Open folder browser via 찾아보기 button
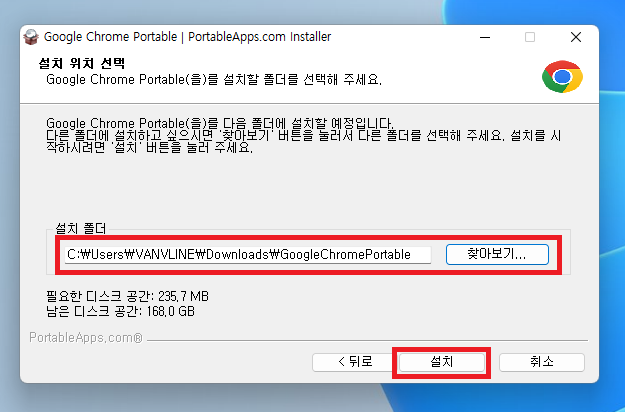 pyautogui.click(x=497, y=254)
